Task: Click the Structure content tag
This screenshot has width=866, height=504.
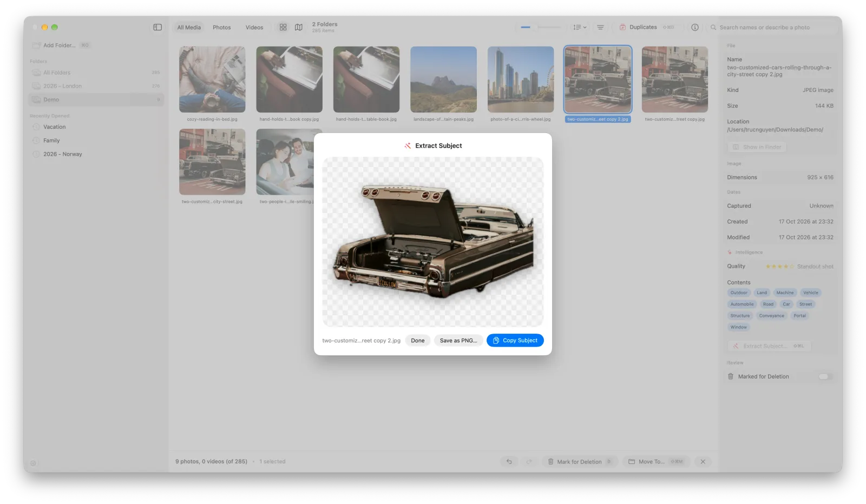Action: tap(740, 316)
